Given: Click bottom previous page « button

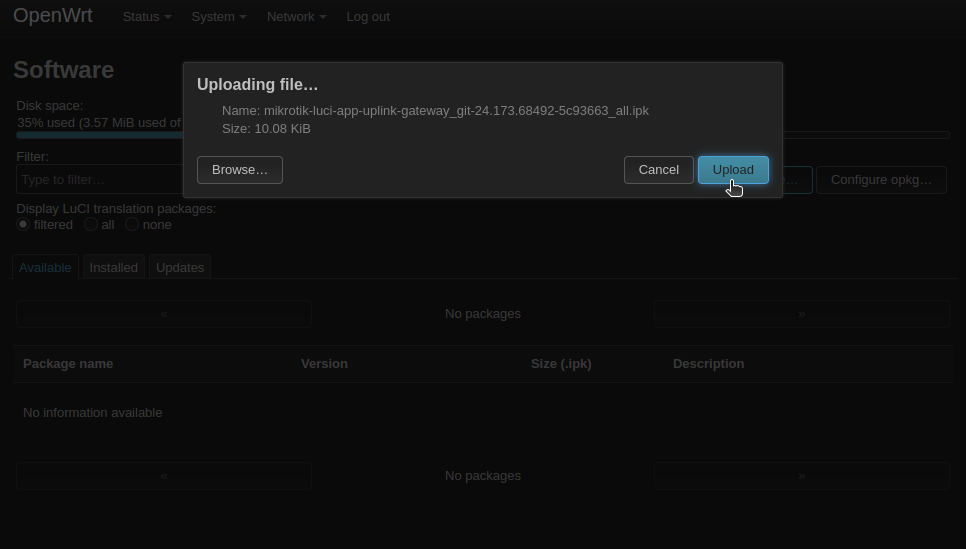Looking at the screenshot, I should pos(164,476).
